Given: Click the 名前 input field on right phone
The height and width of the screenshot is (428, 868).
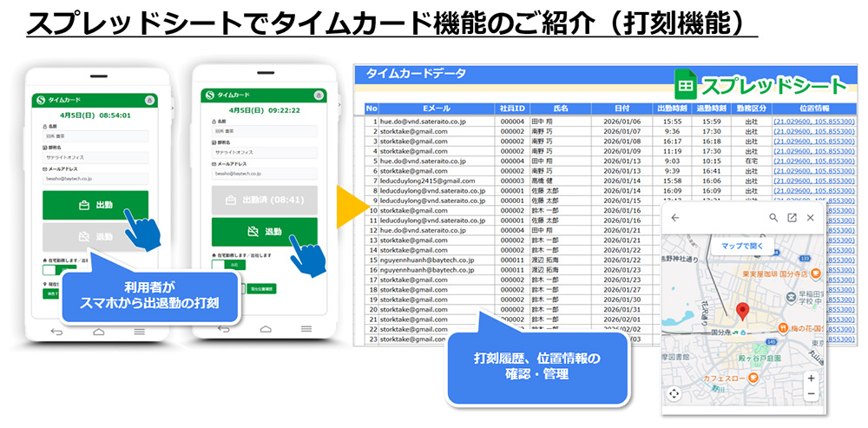Looking at the screenshot, I should click(265, 131).
